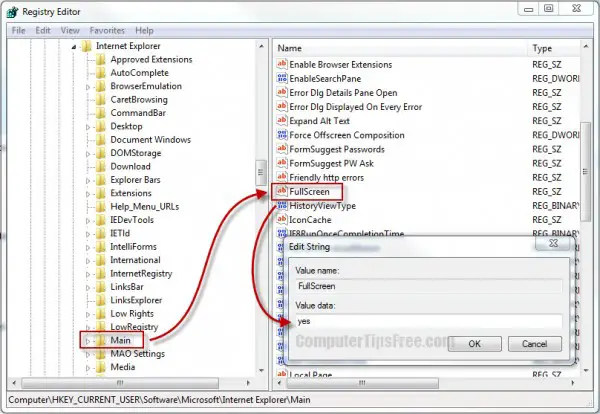Viewport: 600px width, 414px height.
Task: Click the string icon beside FormSuggest PW Ask
Action: pyautogui.click(x=282, y=163)
